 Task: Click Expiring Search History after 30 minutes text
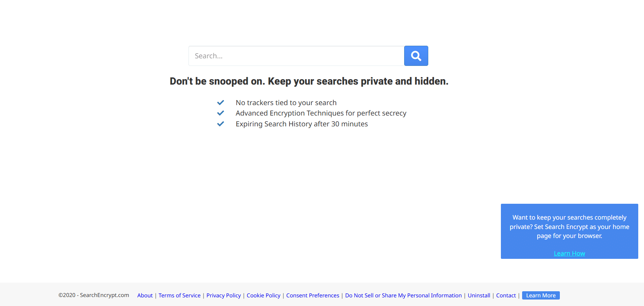302,124
